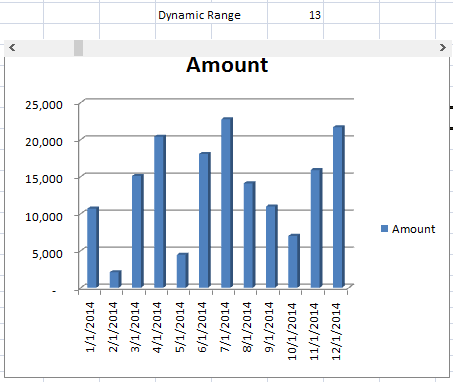Select the 10,000 axis label

[44, 217]
